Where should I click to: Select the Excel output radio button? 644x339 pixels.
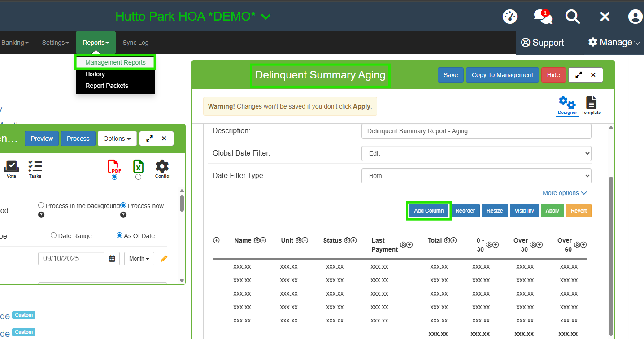click(138, 177)
